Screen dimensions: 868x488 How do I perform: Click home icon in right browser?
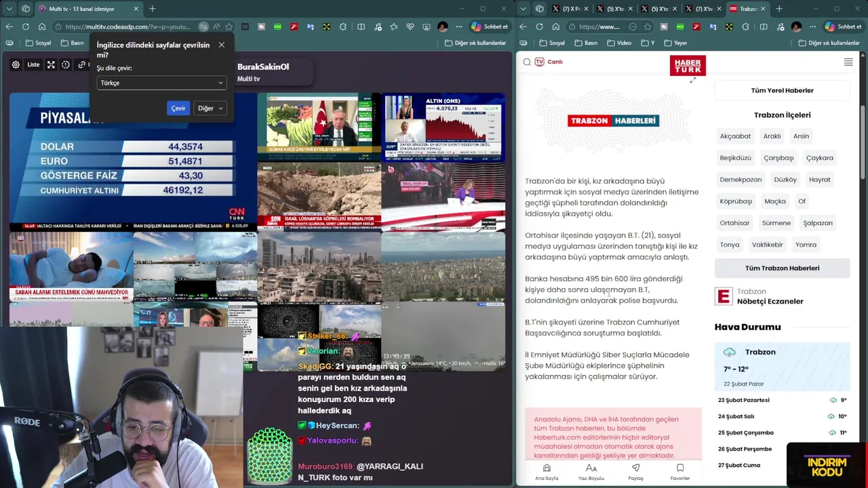coord(556,26)
